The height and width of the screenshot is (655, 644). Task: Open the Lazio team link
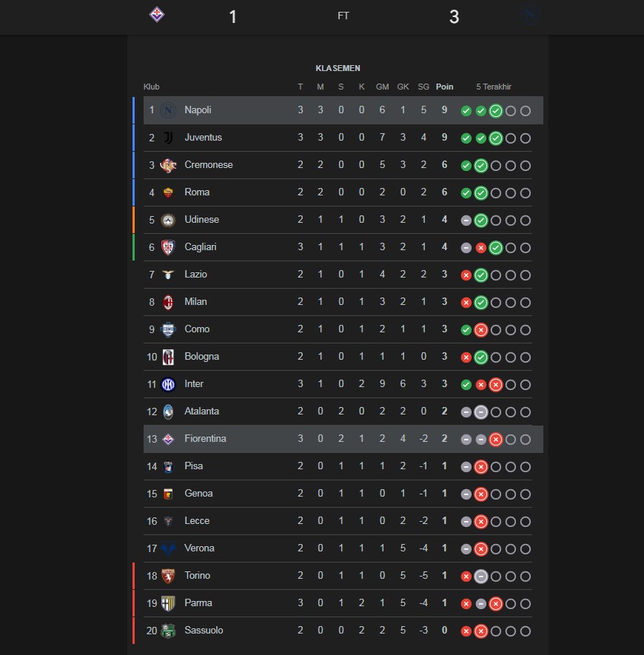coord(195,275)
